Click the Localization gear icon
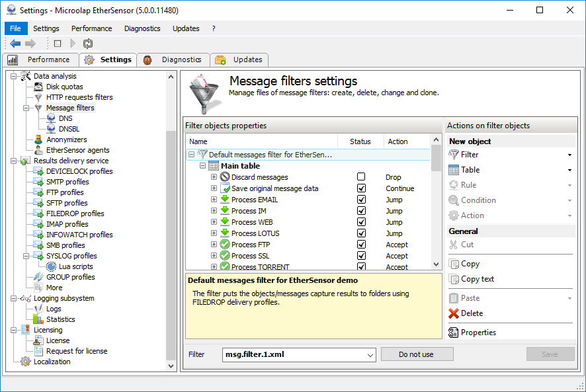586x392 pixels. (x=25, y=362)
